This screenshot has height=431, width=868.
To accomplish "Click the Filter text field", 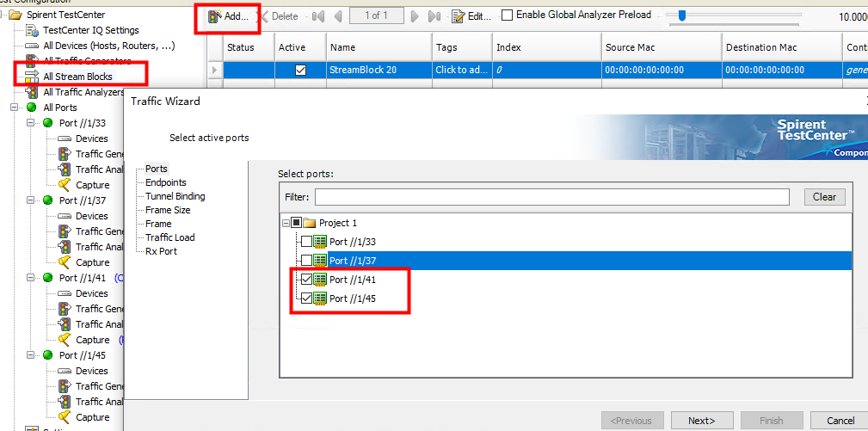I will pyautogui.click(x=552, y=197).
